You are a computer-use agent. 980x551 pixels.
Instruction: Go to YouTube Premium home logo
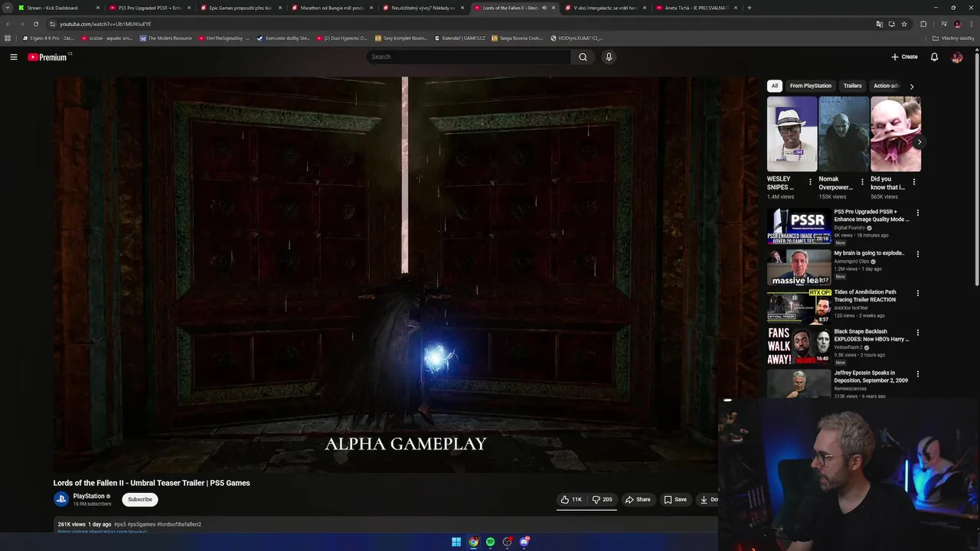click(49, 57)
